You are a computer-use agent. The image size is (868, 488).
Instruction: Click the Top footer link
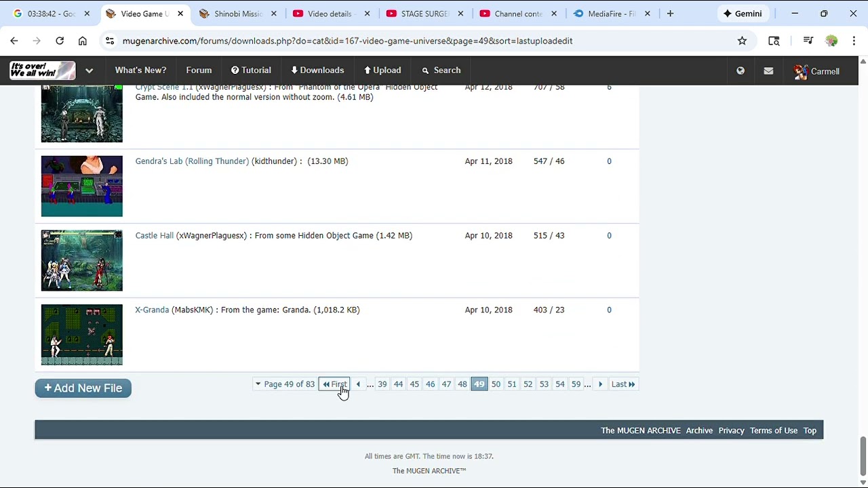810,430
